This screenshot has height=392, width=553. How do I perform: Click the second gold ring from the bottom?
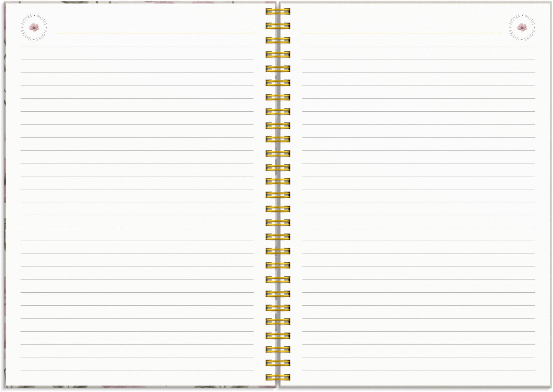point(278,363)
